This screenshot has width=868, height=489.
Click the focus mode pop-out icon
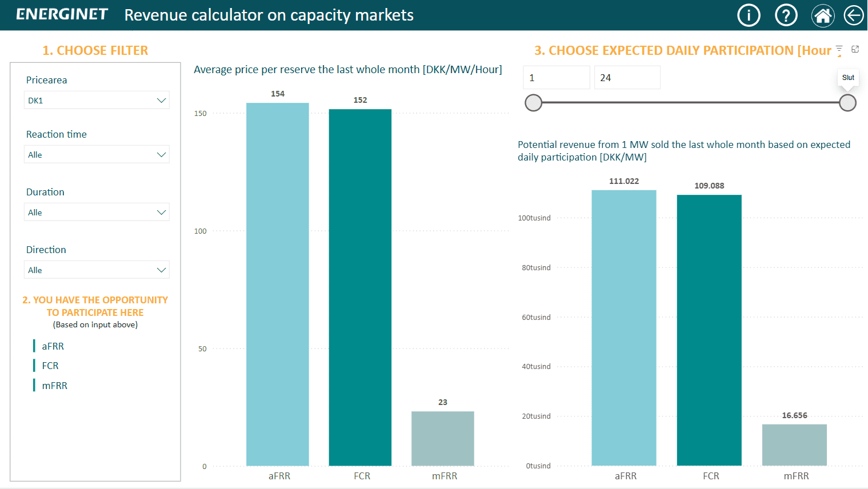pyautogui.click(x=855, y=50)
